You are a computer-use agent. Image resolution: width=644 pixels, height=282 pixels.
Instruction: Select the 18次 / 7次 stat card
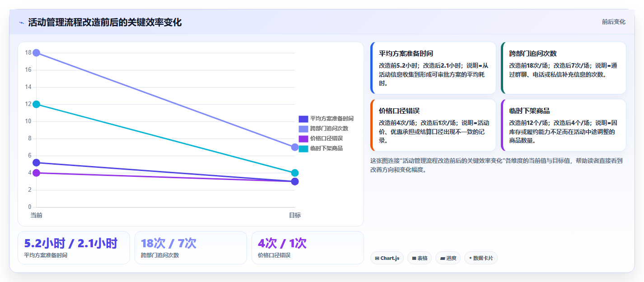click(191, 248)
